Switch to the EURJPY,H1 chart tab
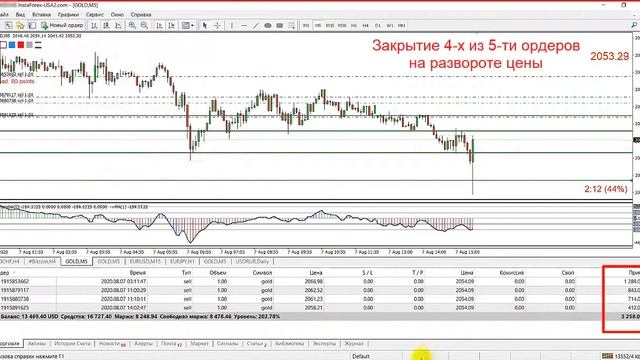This screenshot has height=360, width=640. (182, 261)
